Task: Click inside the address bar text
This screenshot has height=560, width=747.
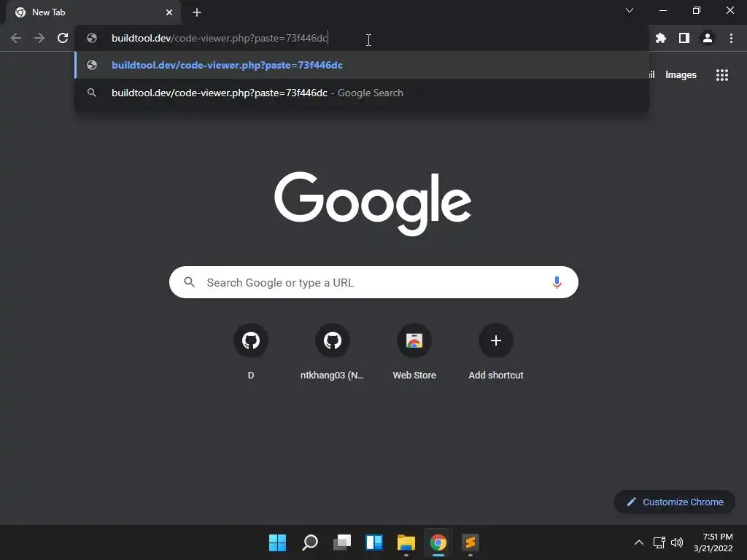Action: point(219,38)
